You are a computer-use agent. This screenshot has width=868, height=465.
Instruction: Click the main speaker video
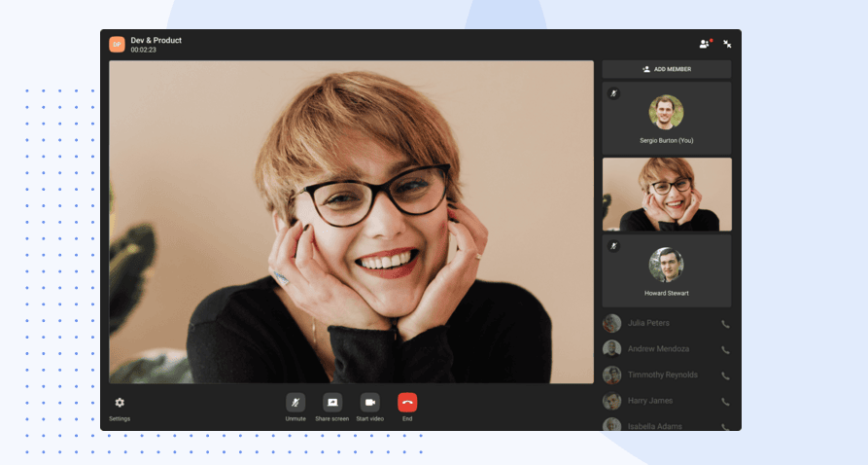click(x=351, y=222)
